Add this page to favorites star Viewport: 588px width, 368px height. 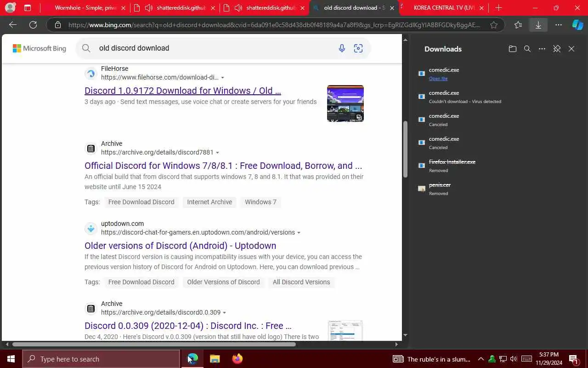pyautogui.click(x=494, y=25)
